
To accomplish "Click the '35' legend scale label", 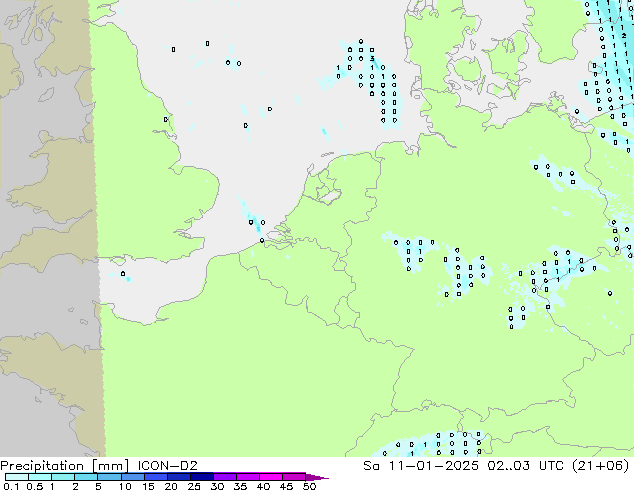I will click(240, 486).
